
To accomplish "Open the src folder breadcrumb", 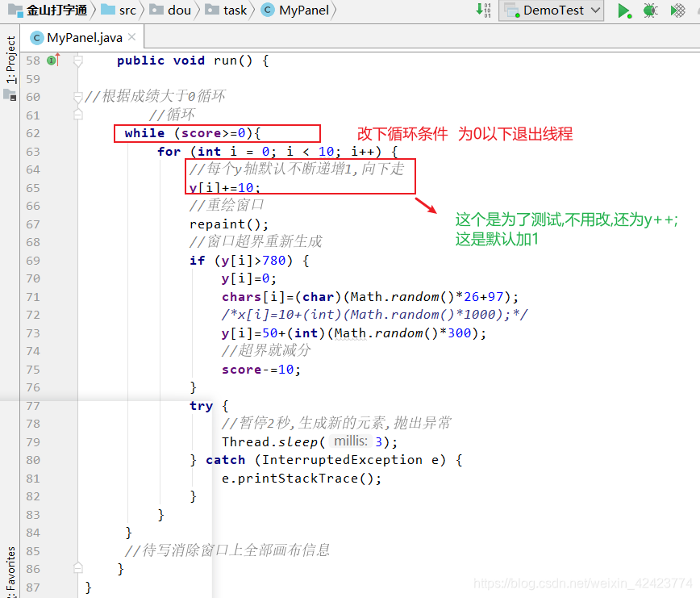I will (119, 10).
